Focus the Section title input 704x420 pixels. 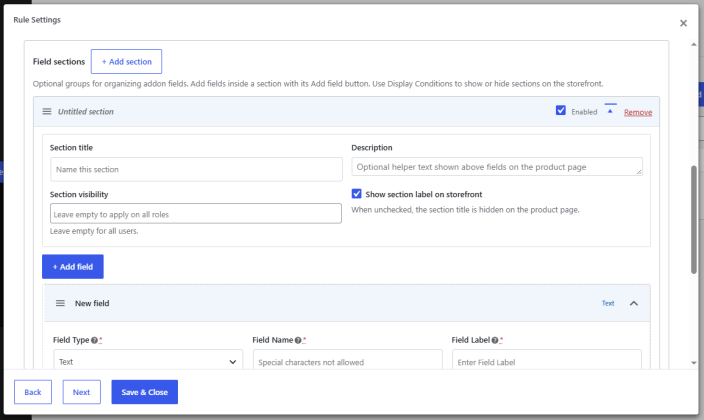[196, 169]
